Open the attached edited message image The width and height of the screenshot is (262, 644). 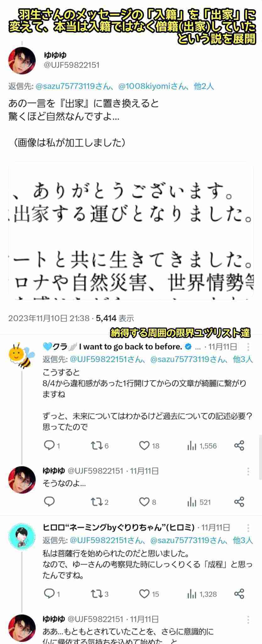coord(131,230)
